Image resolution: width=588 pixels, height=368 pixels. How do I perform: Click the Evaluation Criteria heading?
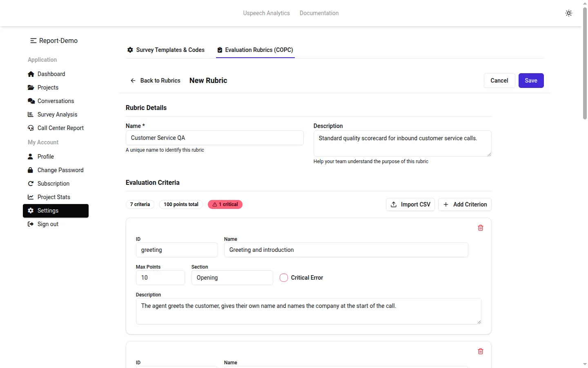[153, 183]
